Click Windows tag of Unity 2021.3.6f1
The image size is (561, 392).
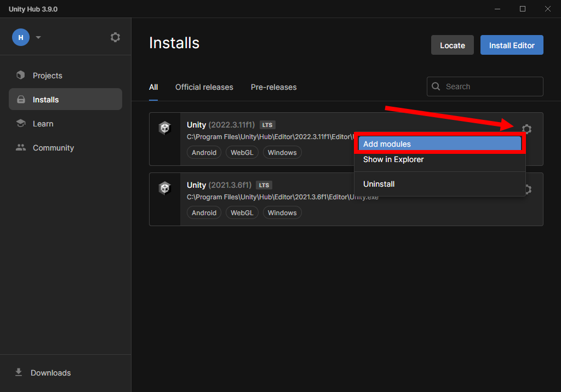[x=282, y=212]
